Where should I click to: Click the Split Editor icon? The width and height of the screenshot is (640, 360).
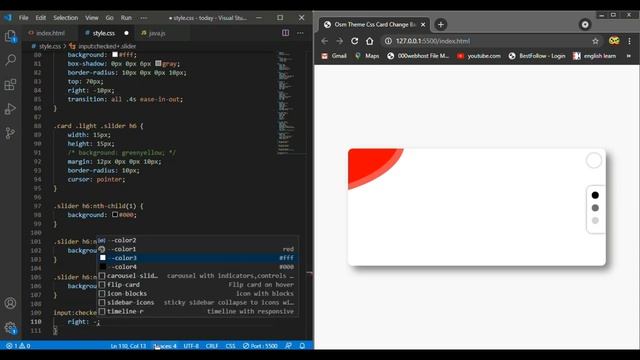click(x=285, y=33)
